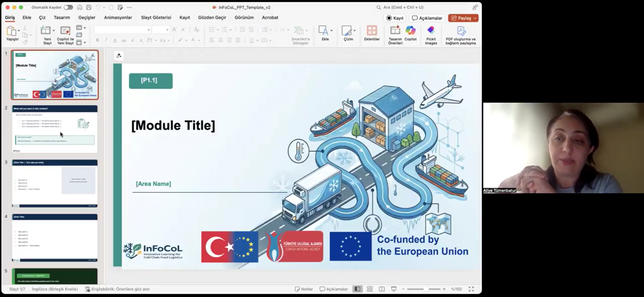Open the font size dropdown

(x=167, y=30)
